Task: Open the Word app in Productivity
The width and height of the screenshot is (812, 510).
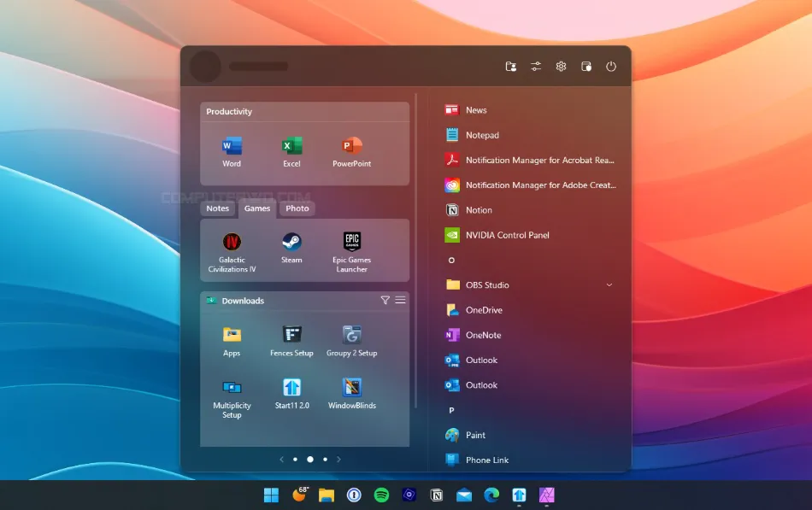Action: (232, 152)
